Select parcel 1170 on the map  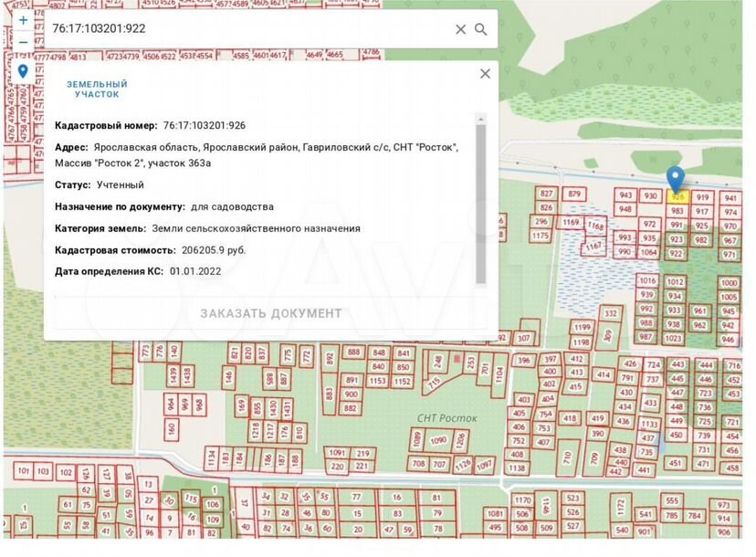pos(522,500)
